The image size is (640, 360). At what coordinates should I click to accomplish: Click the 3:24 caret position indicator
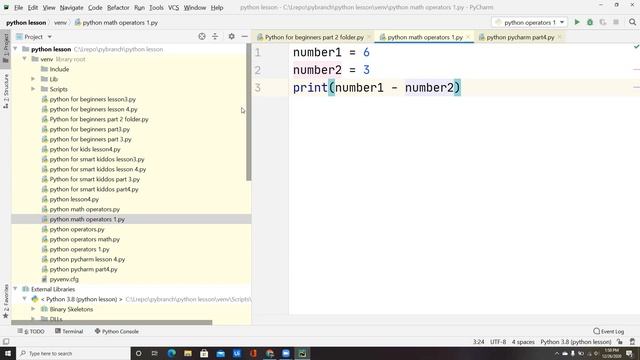478,342
